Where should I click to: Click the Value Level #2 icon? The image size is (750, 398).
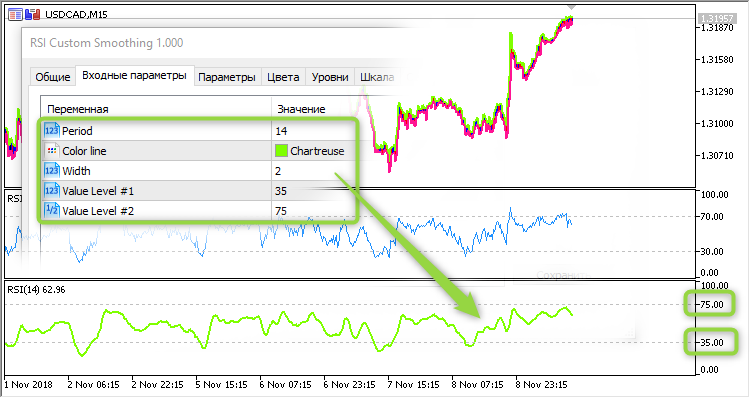coord(51,210)
